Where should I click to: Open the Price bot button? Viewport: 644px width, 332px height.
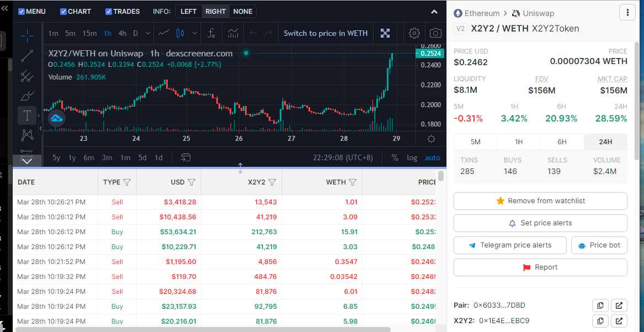coord(599,245)
